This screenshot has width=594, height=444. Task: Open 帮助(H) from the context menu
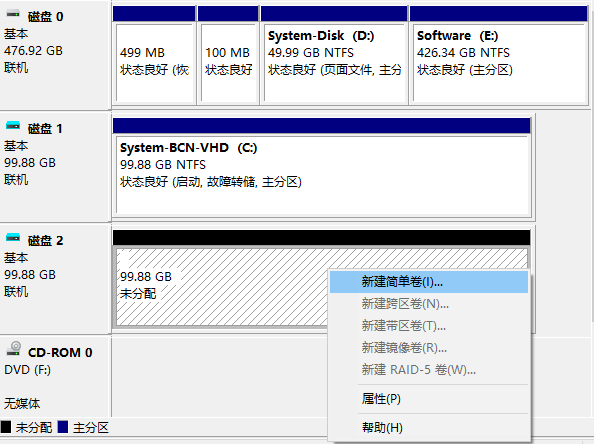tap(429, 428)
